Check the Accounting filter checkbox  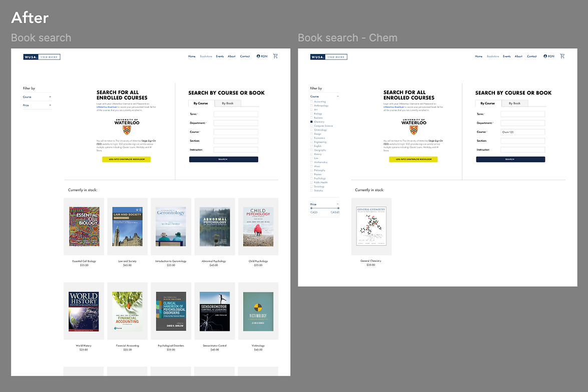[311, 102]
